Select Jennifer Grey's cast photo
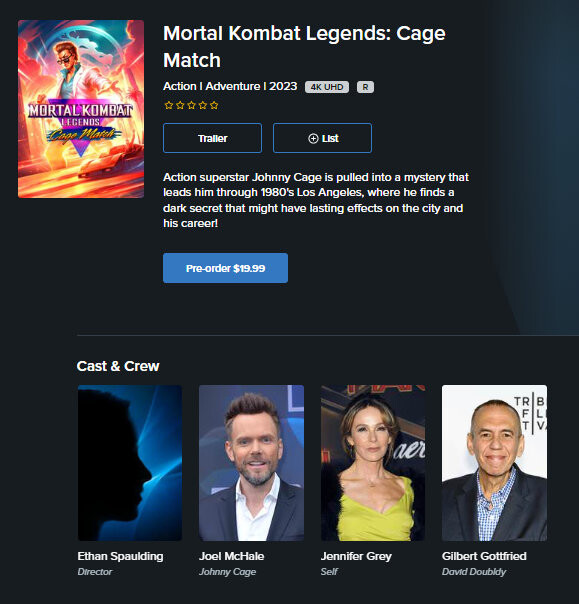 [x=373, y=463]
